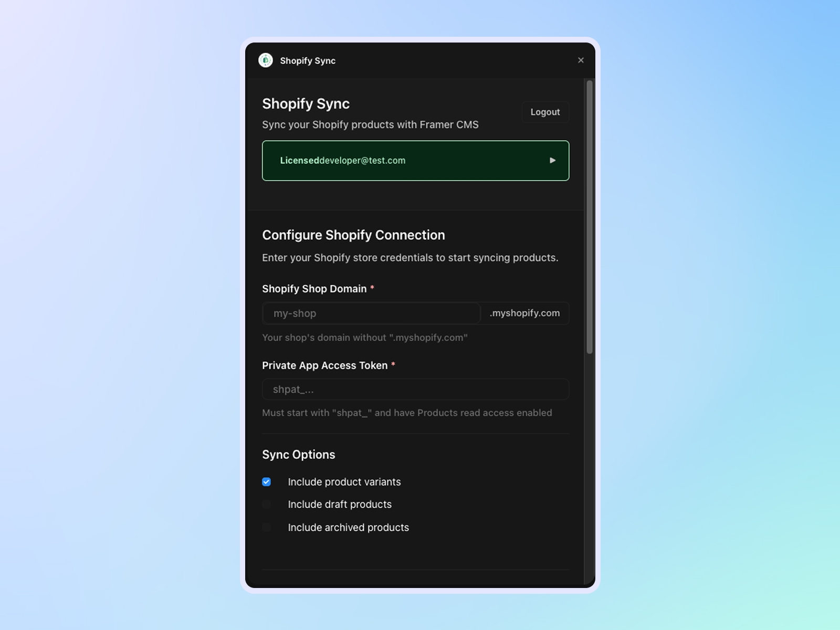Select the Configure Shopify Connection heading

pos(353,235)
